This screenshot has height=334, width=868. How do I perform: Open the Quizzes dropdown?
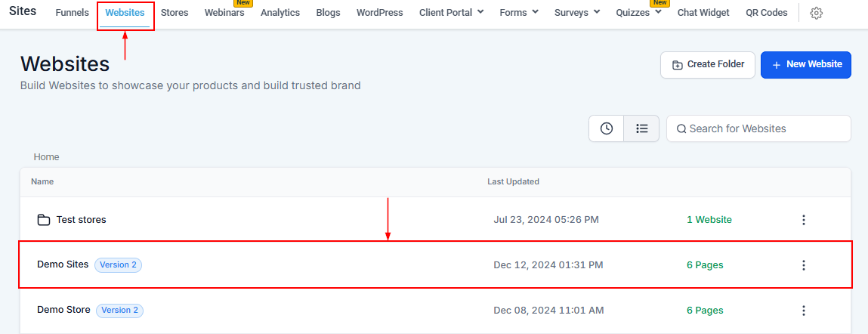638,13
